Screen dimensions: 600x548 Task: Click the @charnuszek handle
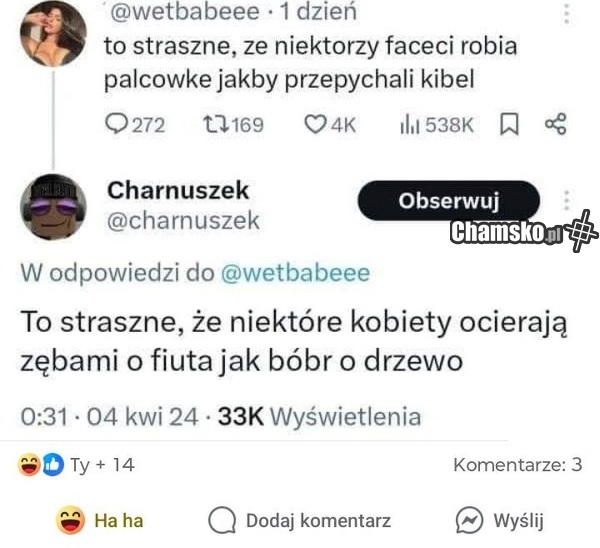point(183,221)
